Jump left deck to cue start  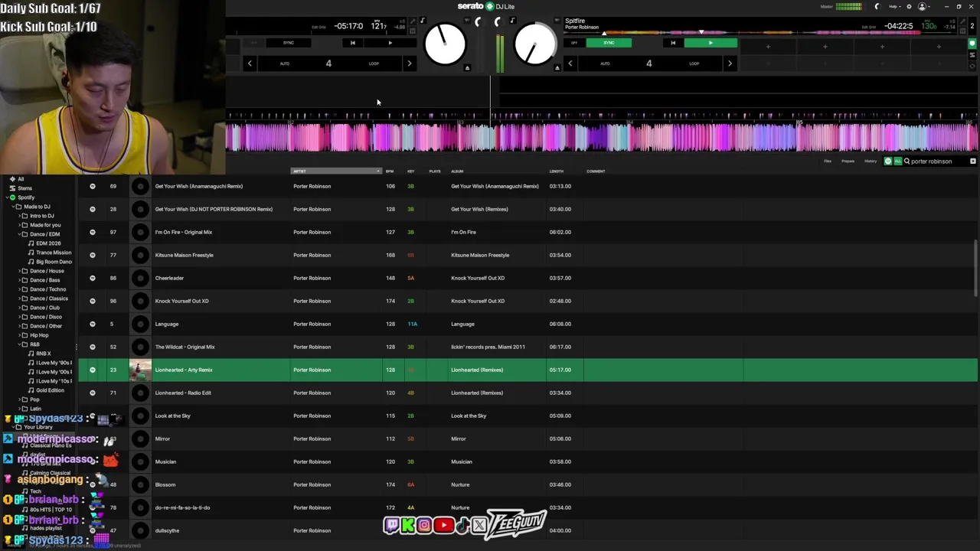point(352,43)
